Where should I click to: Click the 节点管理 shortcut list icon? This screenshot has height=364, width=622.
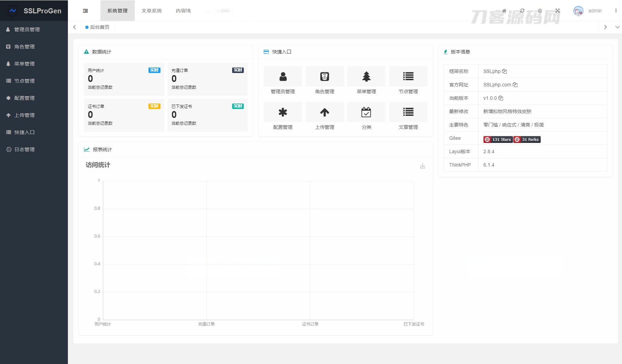coord(408,76)
